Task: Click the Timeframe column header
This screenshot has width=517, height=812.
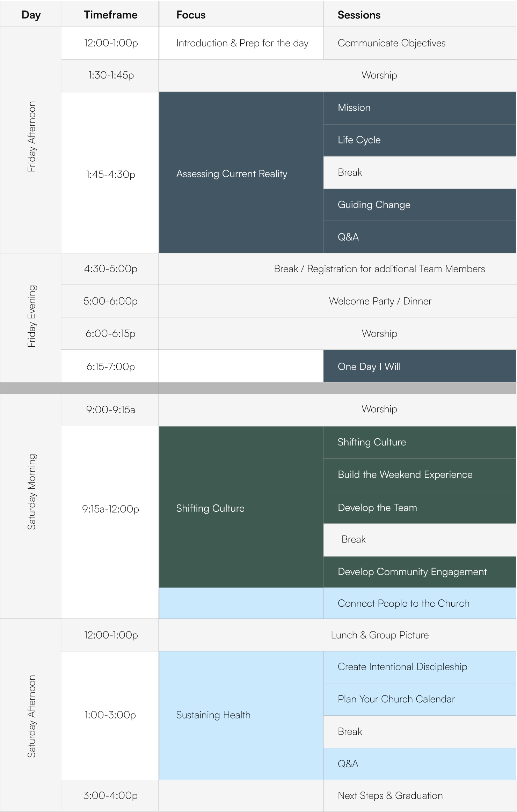Action: pyautogui.click(x=110, y=15)
